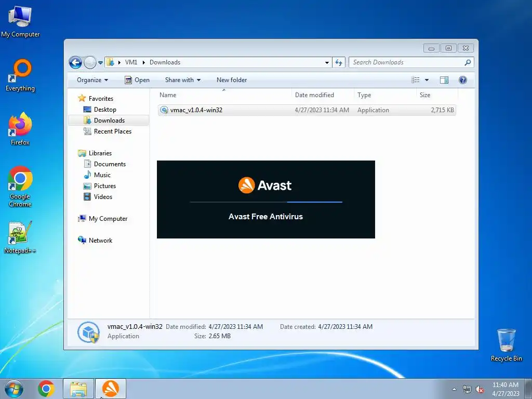Sort by Size column header

[436, 95]
